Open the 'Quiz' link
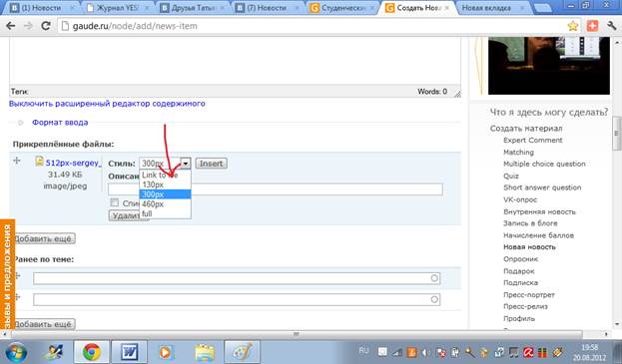 [x=511, y=176]
